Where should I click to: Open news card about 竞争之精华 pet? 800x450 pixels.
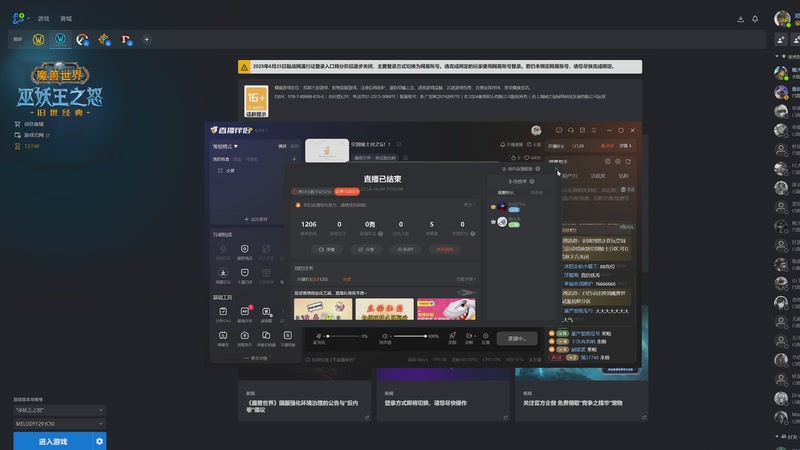[581, 403]
